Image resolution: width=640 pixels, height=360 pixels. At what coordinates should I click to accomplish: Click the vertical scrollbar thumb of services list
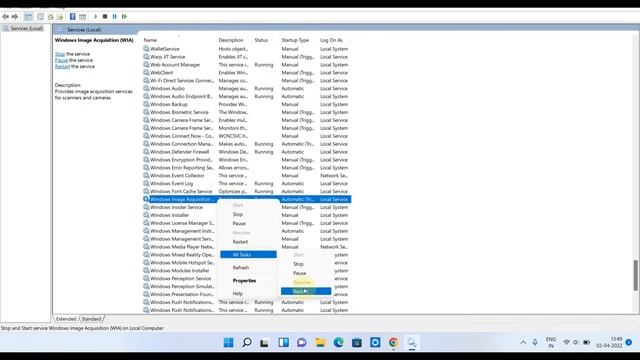[x=635, y=275]
